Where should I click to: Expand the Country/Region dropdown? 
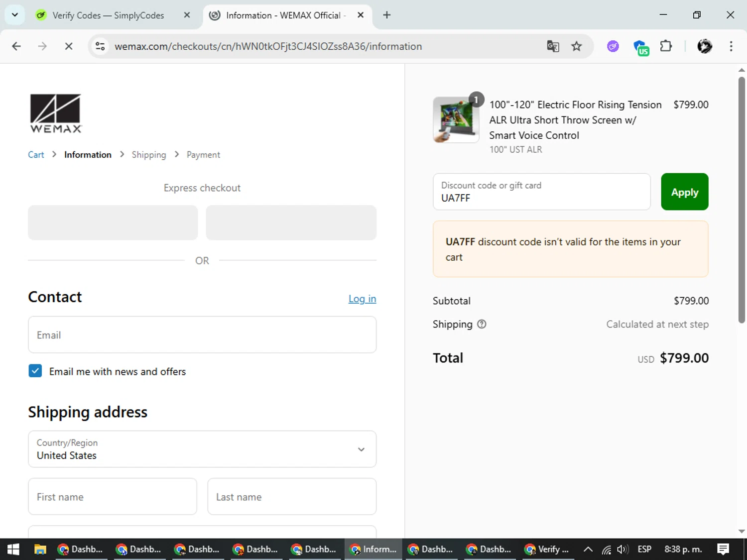point(202,449)
